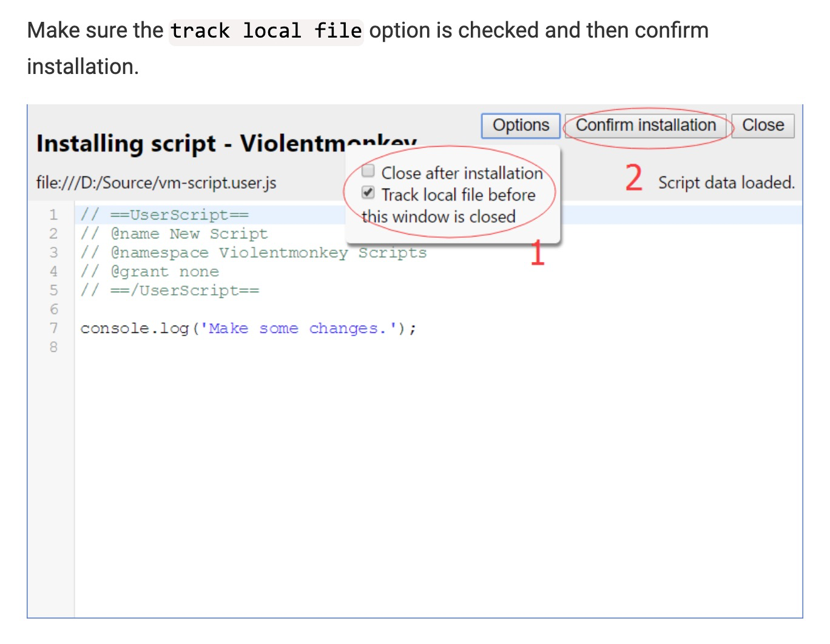Click the Confirm installation button

point(646,126)
